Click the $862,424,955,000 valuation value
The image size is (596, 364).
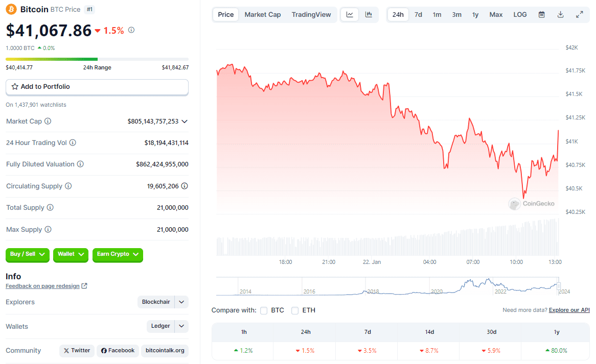tap(163, 164)
